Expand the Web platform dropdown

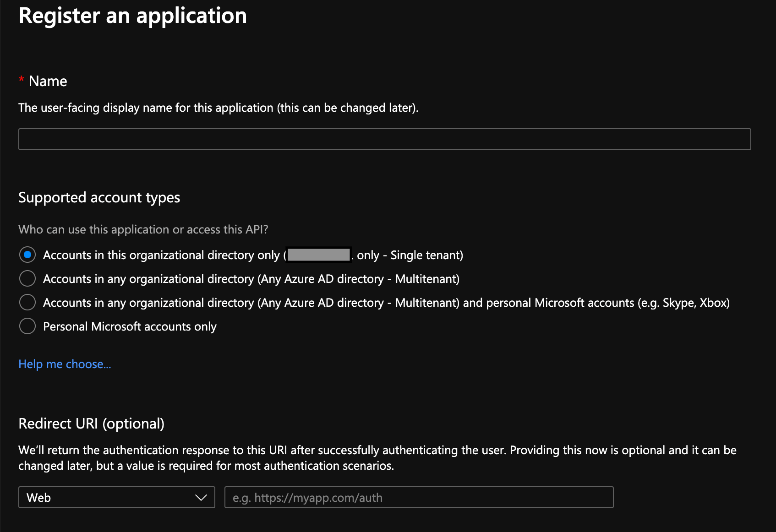[x=117, y=497]
